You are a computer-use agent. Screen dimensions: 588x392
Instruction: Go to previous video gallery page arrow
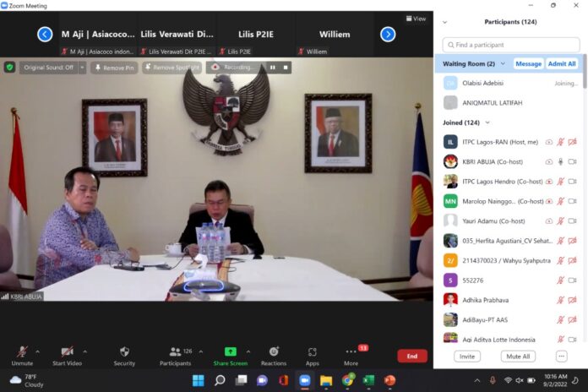(x=45, y=35)
